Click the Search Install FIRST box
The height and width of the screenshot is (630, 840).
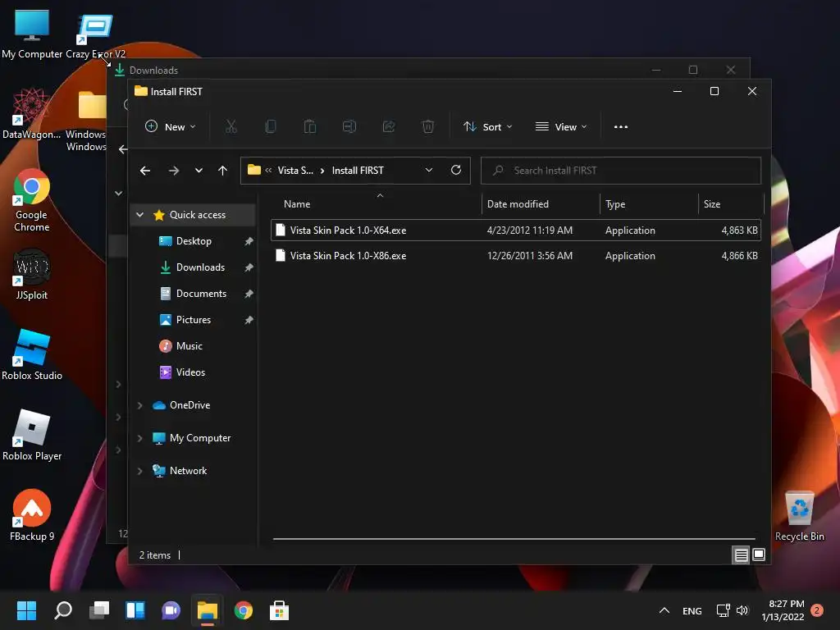tap(621, 171)
